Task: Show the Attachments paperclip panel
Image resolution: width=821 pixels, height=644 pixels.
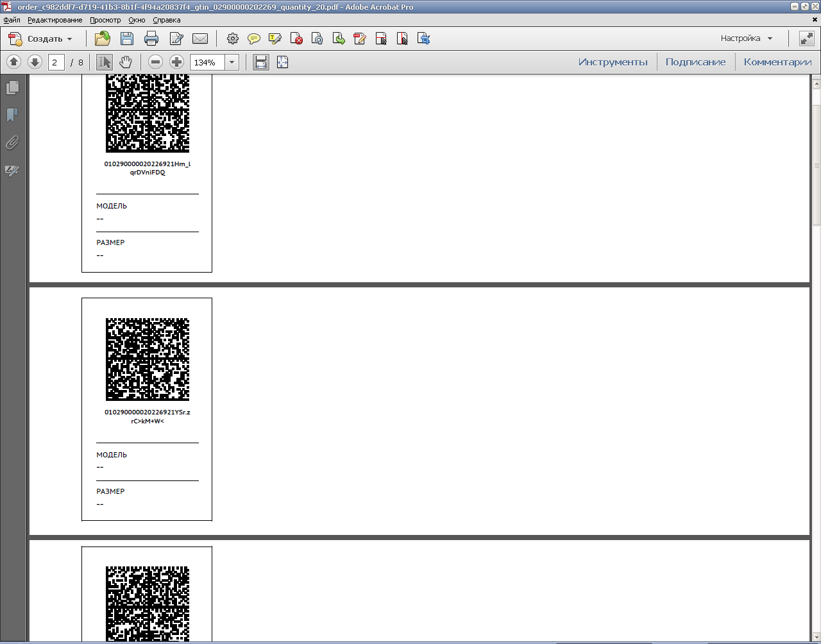Action: click(12, 142)
